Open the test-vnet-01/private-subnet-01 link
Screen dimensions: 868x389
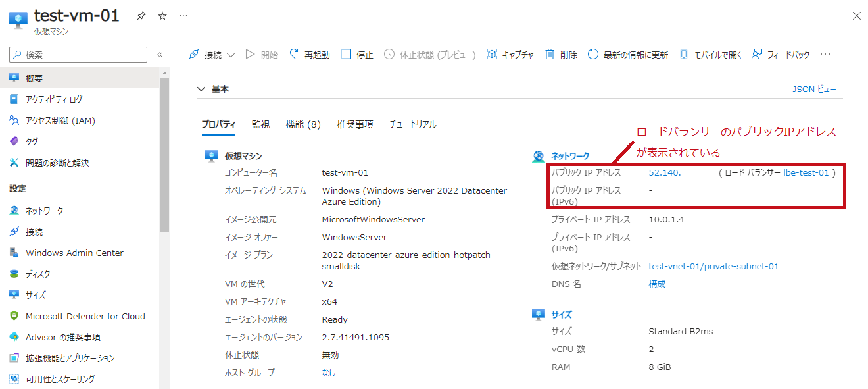pos(713,267)
